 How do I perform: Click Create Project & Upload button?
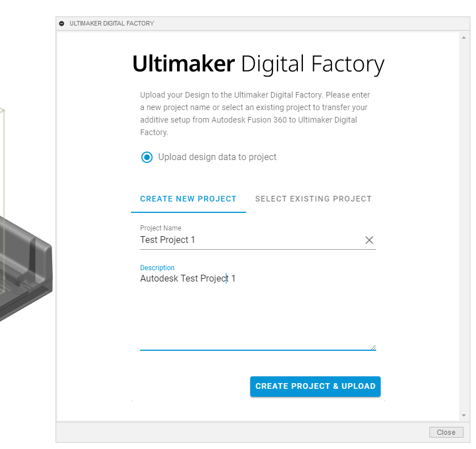[315, 387]
